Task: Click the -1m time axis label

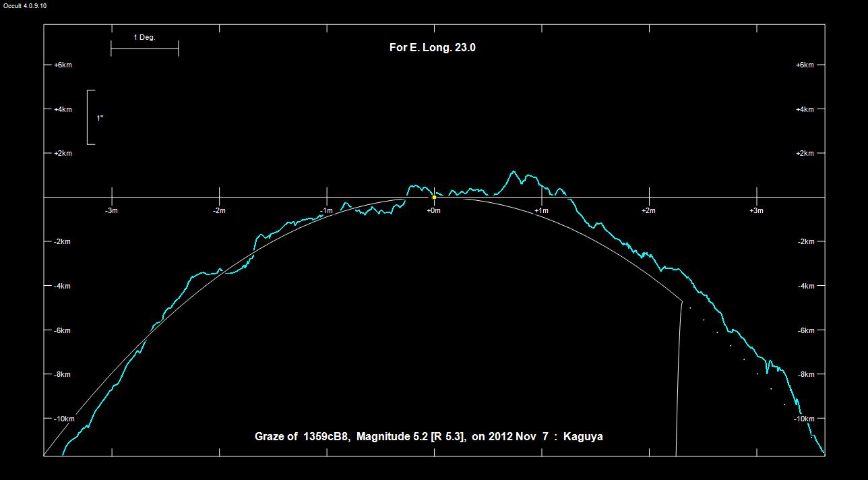Action: [x=326, y=210]
